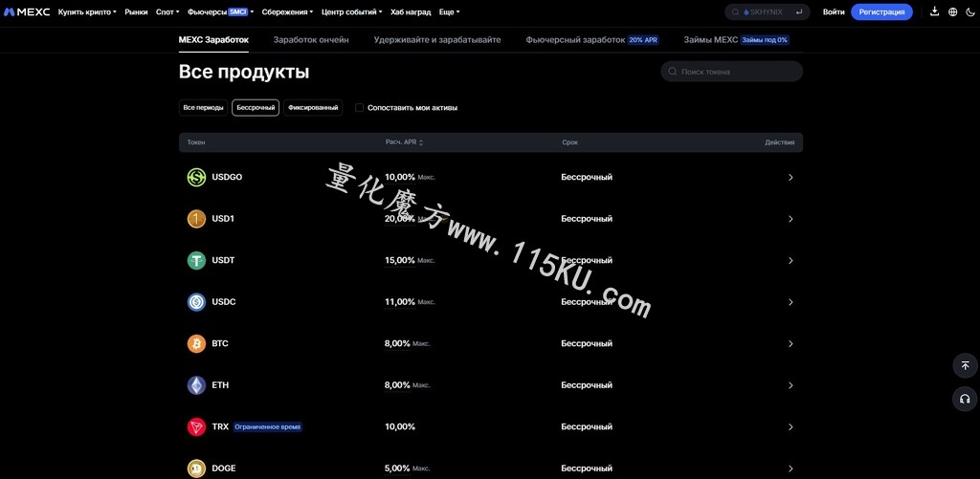The height and width of the screenshot is (479, 980).
Task: Click the USDC token icon
Action: (x=196, y=302)
